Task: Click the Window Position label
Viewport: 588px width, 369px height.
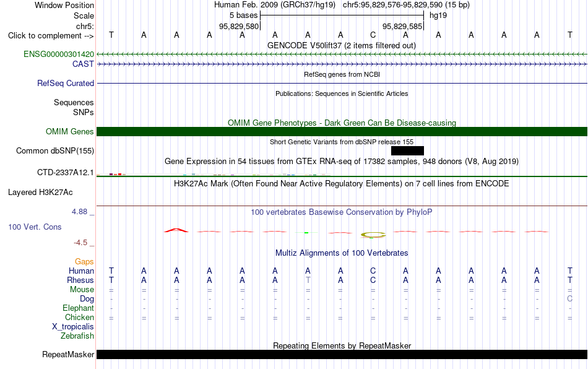Action: point(64,5)
